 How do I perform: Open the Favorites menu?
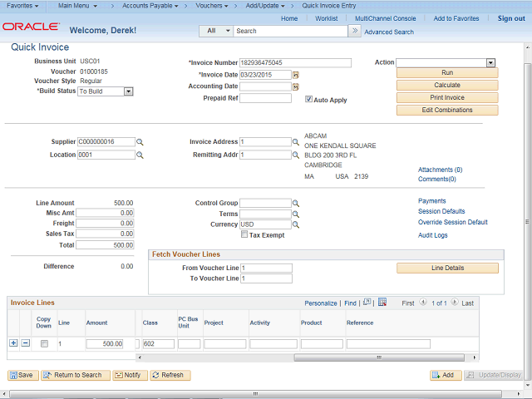(23, 5)
